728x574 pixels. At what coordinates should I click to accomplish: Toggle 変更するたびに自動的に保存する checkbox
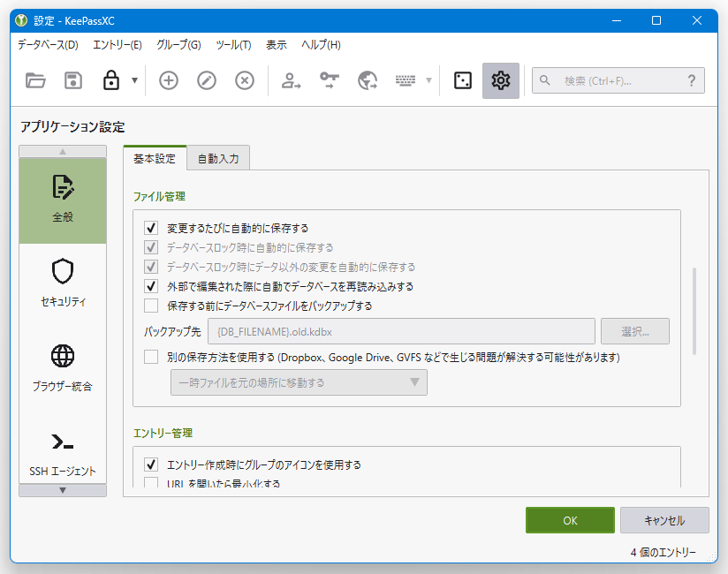point(151,228)
